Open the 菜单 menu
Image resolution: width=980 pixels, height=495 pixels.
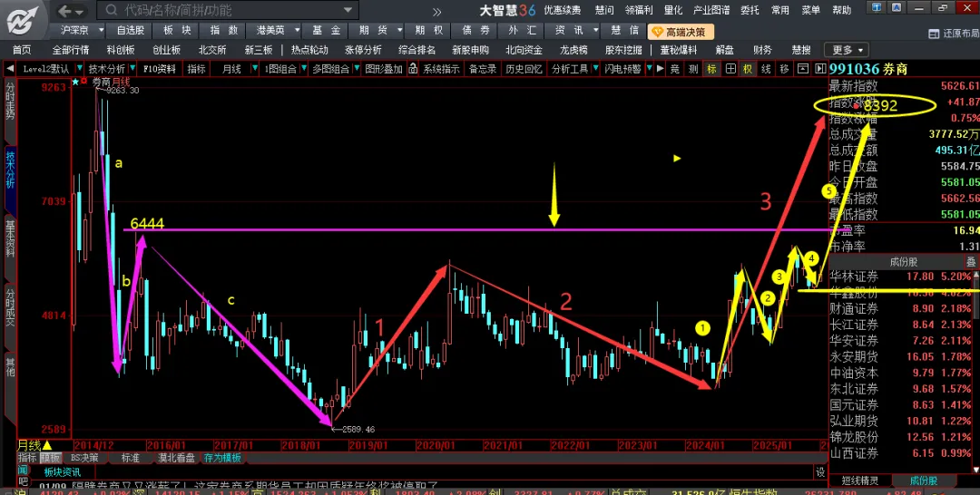810,10
